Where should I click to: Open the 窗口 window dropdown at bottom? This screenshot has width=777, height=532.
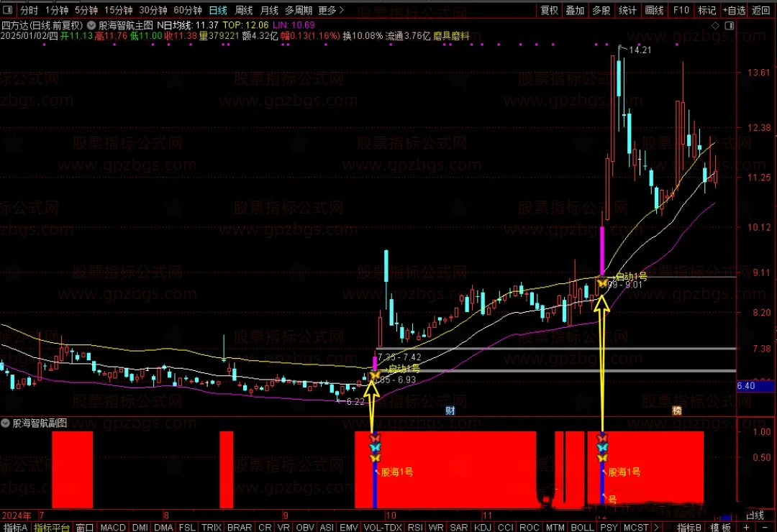[84, 527]
